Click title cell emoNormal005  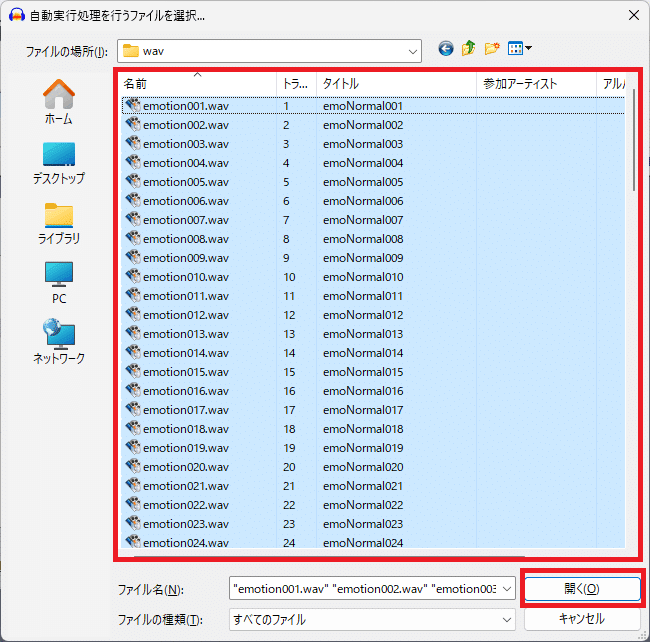click(x=363, y=182)
